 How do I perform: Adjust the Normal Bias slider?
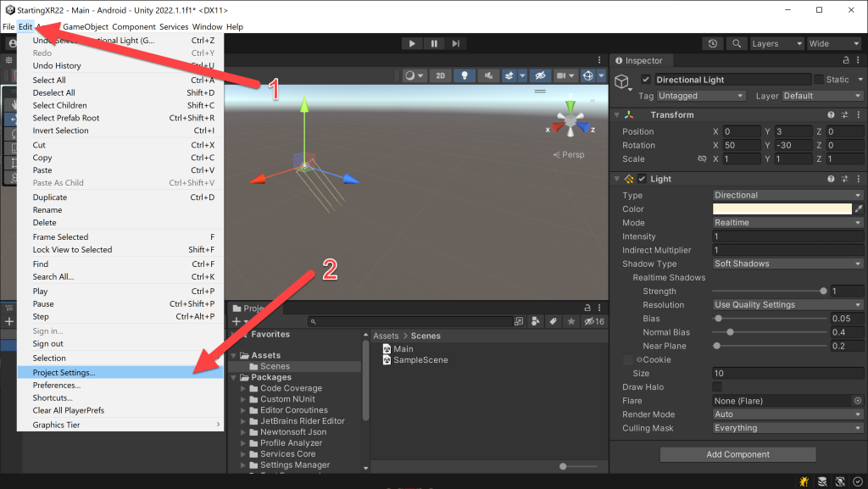pyautogui.click(x=770, y=332)
